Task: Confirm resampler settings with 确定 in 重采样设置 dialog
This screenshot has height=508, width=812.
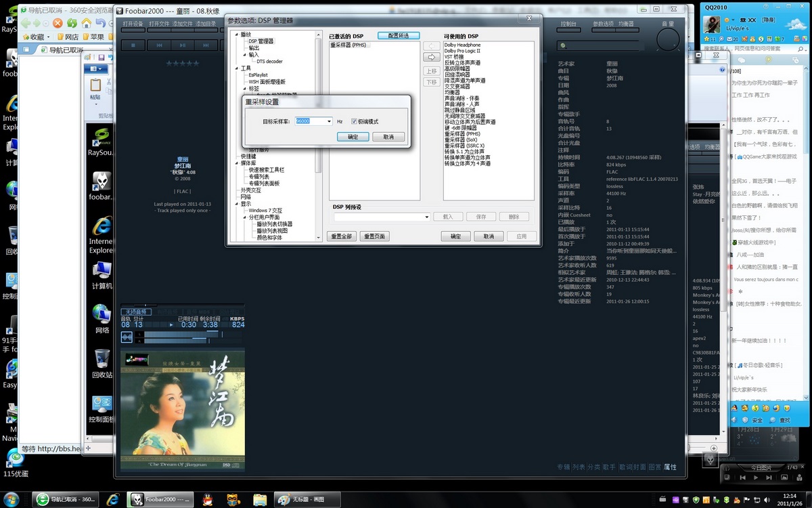Action: pyautogui.click(x=353, y=137)
